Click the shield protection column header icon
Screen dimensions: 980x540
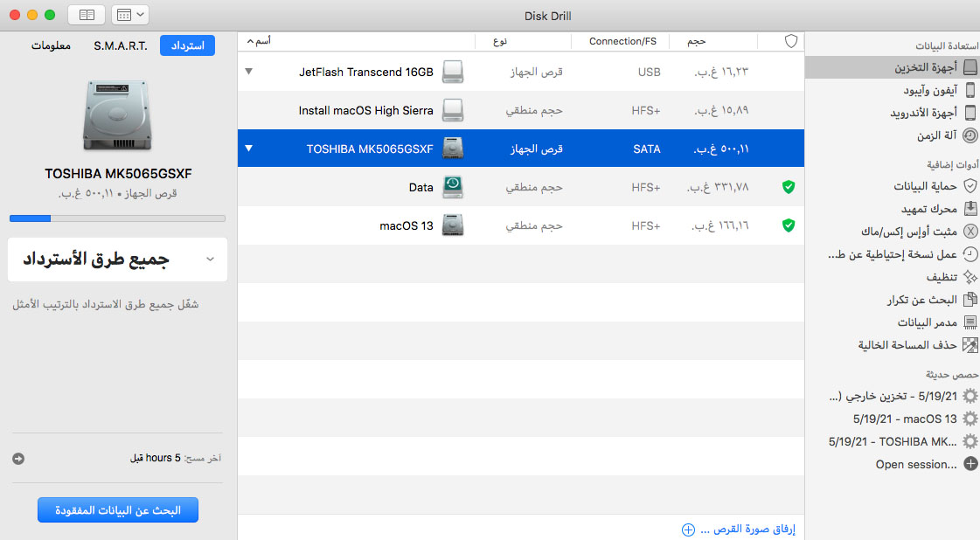[791, 41]
